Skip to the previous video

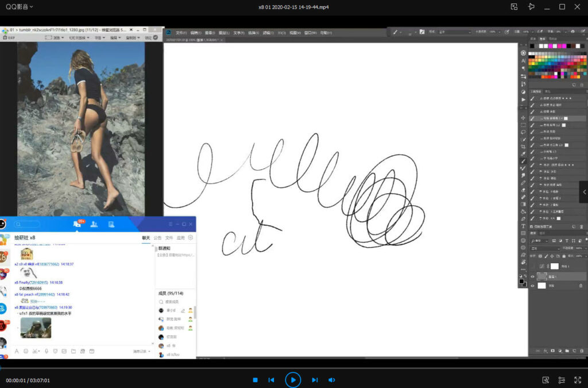point(272,380)
